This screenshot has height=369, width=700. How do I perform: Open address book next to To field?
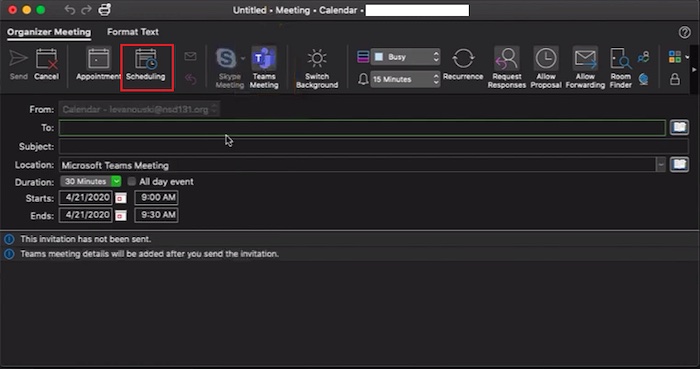[679, 128]
